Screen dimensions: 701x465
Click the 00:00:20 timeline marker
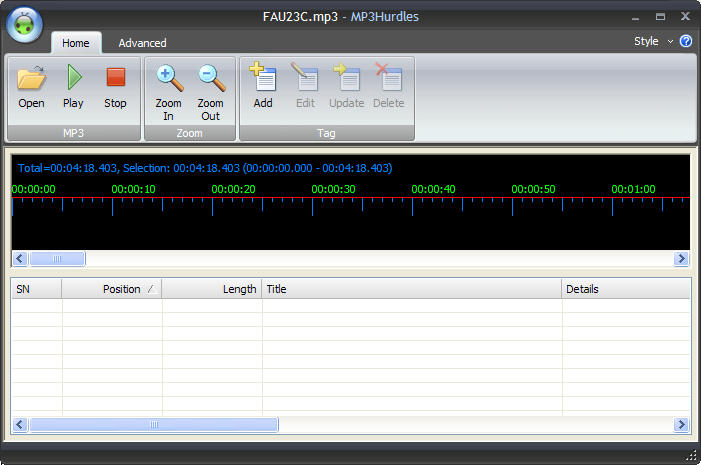click(x=233, y=189)
